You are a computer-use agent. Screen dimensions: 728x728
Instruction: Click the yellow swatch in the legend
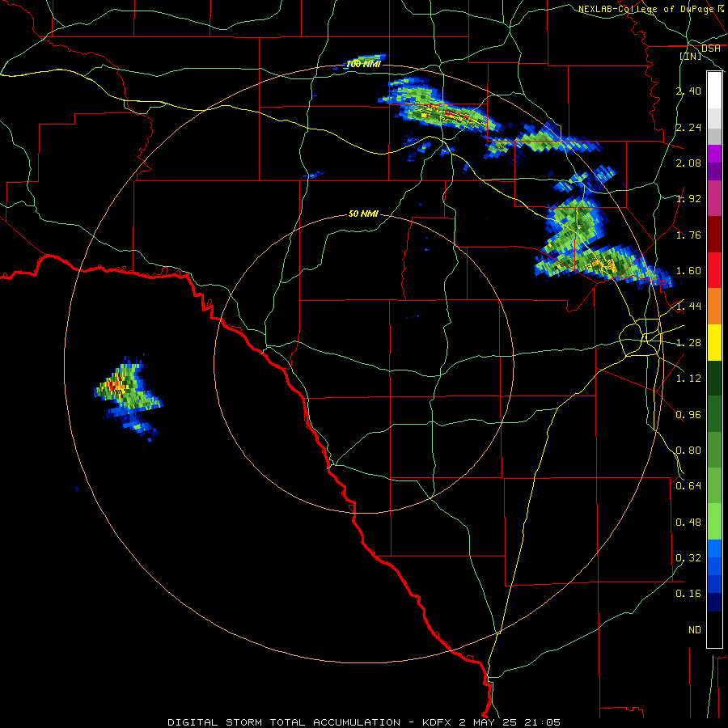(714, 343)
